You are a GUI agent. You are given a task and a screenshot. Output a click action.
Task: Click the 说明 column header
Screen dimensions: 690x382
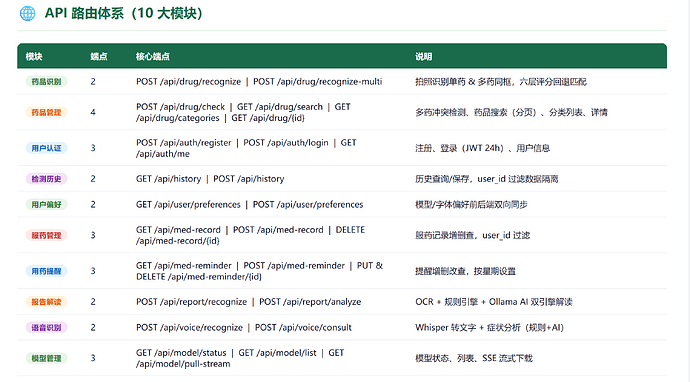pyautogui.click(x=423, y=56)
